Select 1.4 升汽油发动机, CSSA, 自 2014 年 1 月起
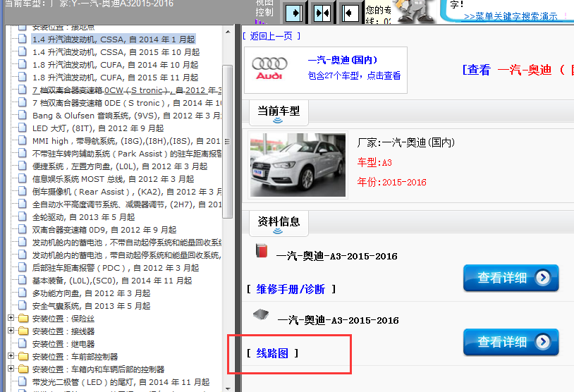This screenshot has width=574, height=392. 114,39
